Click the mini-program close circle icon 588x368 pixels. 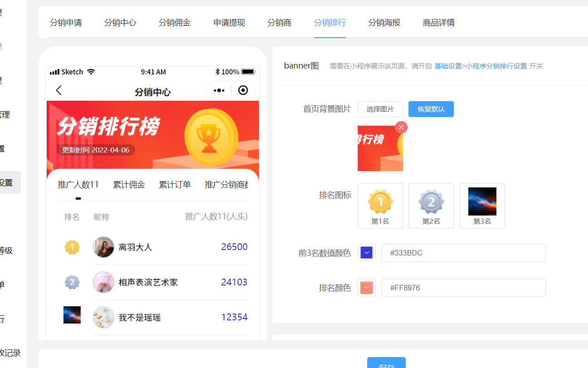(243, 90)
